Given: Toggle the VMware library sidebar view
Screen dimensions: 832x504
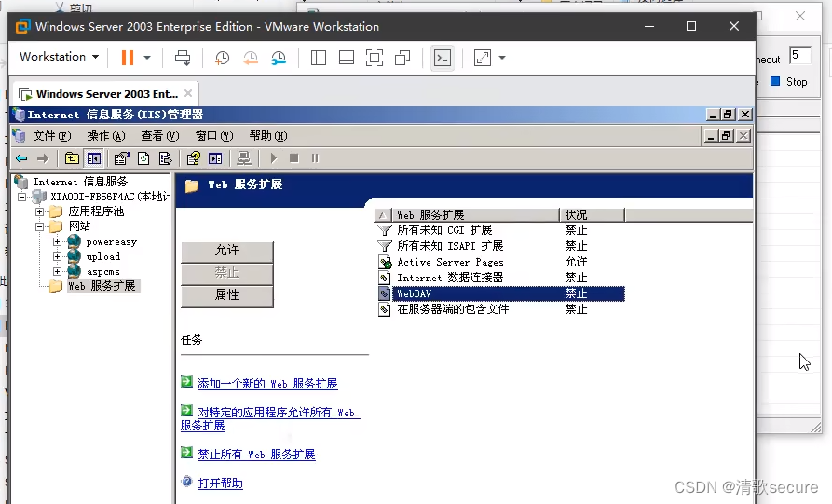Looking at the screenshot, I should (x=319, y=58).
